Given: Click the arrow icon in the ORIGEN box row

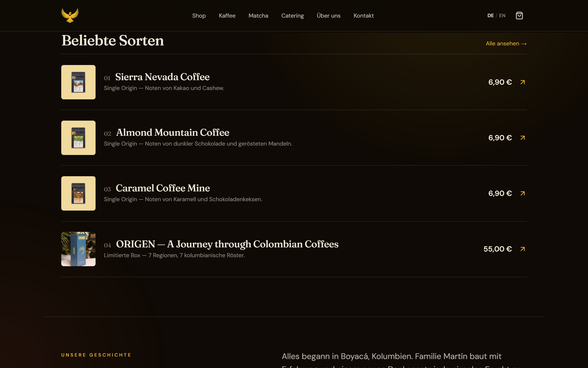Looking at the screenshot, I should 523,249.
